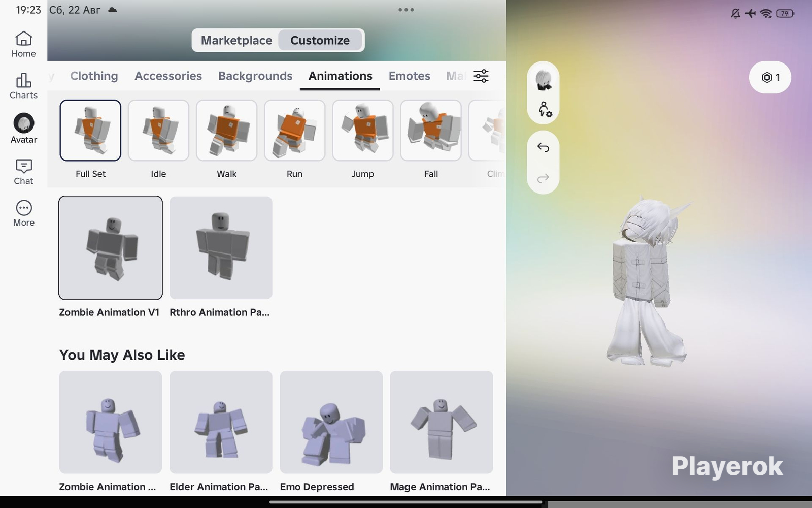Image resolution: width=812 pixels, height=508 pixels.
Task: Open the Avatar sidebar item
Action: click(x=23, y=129)
